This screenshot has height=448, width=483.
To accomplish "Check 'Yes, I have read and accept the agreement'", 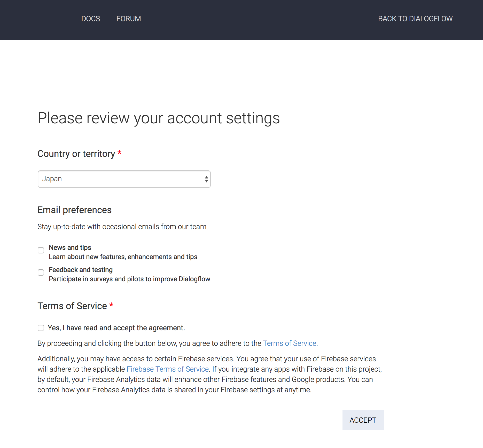I will [x=41, y=328].
